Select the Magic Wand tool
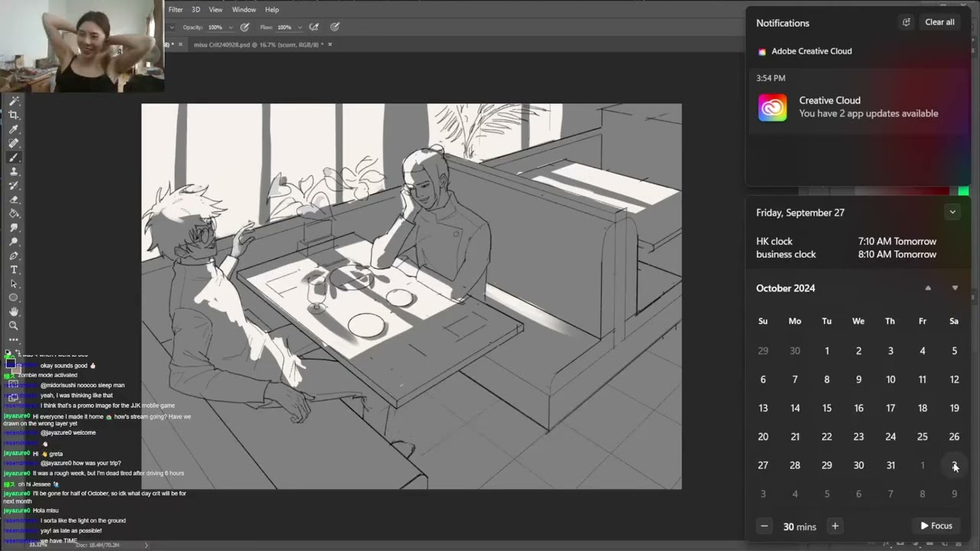The image size is (980, 551). (14, 101)
